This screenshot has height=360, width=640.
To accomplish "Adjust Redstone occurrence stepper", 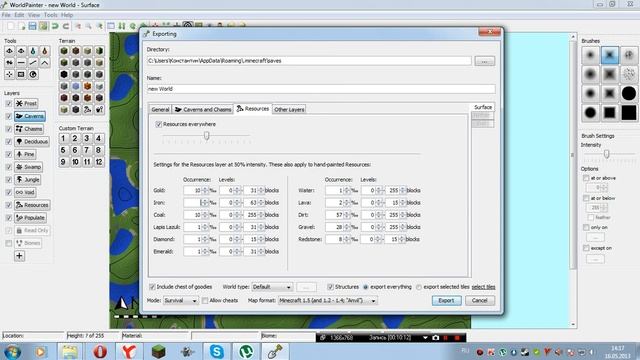I will tap(347, 239).
